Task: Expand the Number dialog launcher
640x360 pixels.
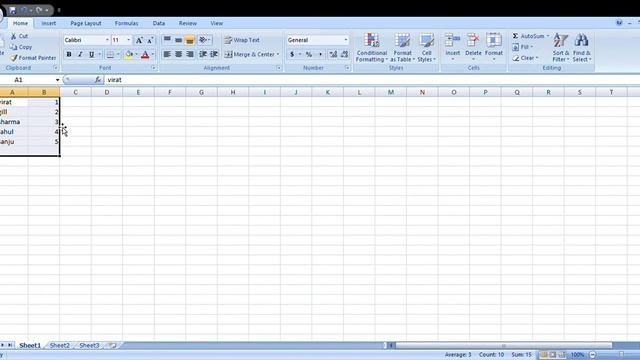Action: 347,68
